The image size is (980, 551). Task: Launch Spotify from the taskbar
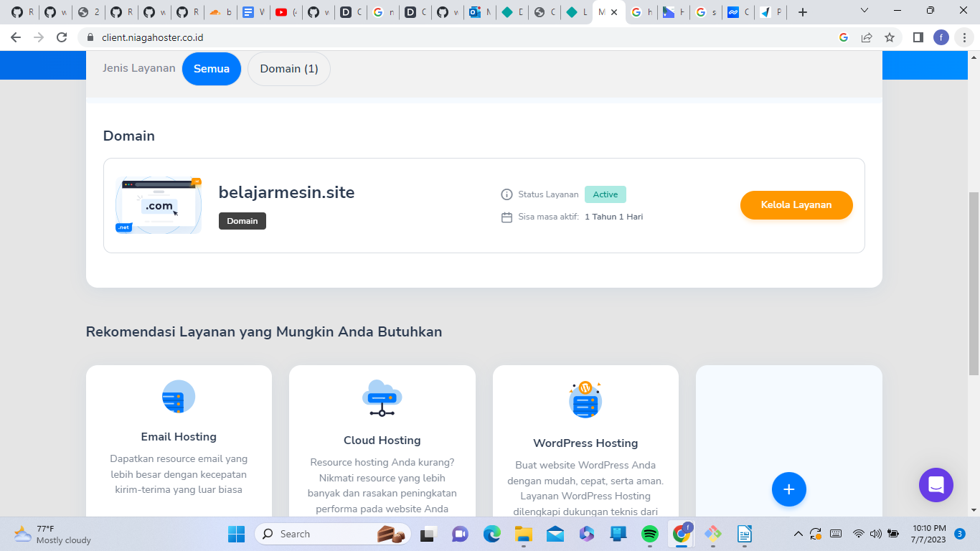(651, 534)
